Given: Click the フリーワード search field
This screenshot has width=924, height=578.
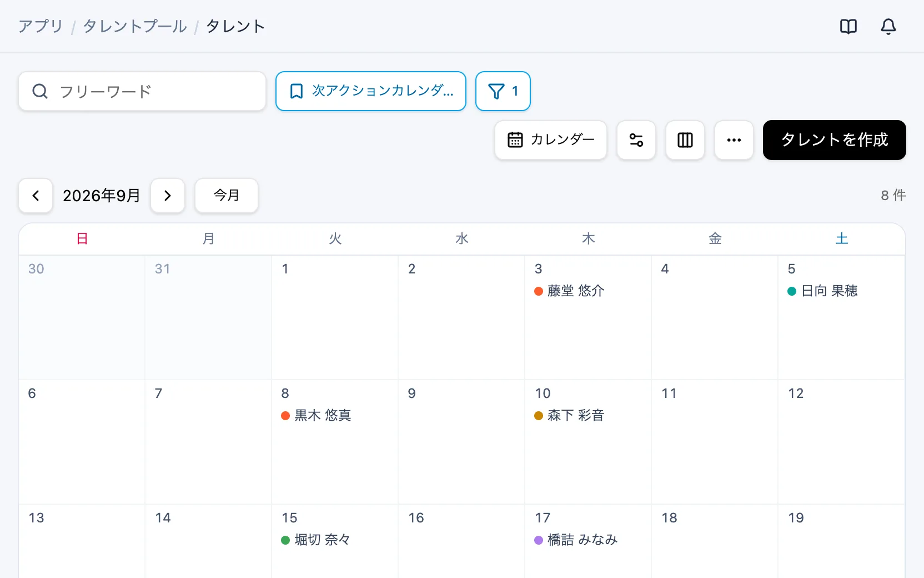Looking at the screenshot, I should (142, 91).
